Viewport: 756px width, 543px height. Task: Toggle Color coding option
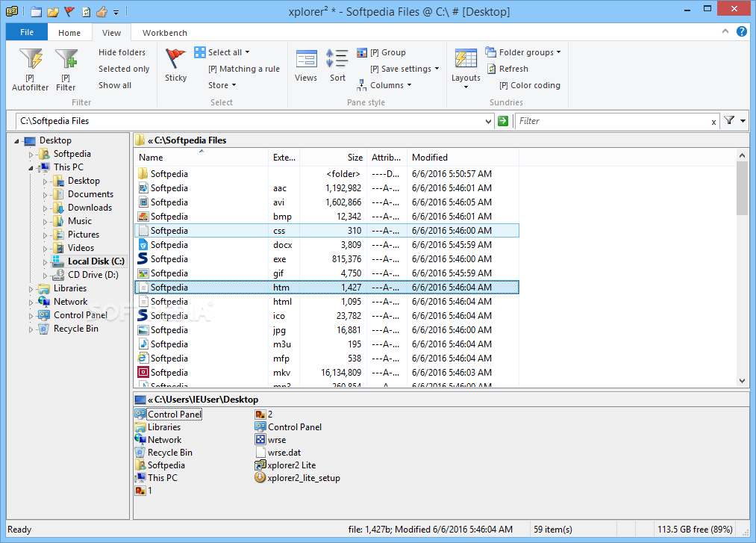[x=530, y=85]
